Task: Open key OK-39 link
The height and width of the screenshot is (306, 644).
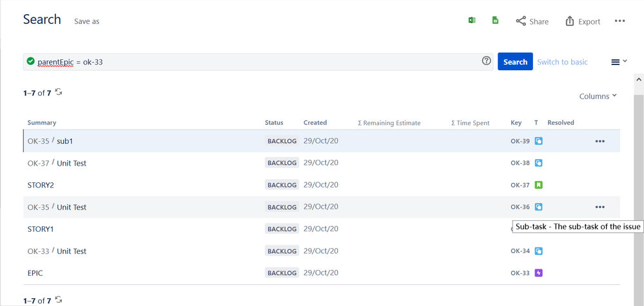Action: [520, 141]
